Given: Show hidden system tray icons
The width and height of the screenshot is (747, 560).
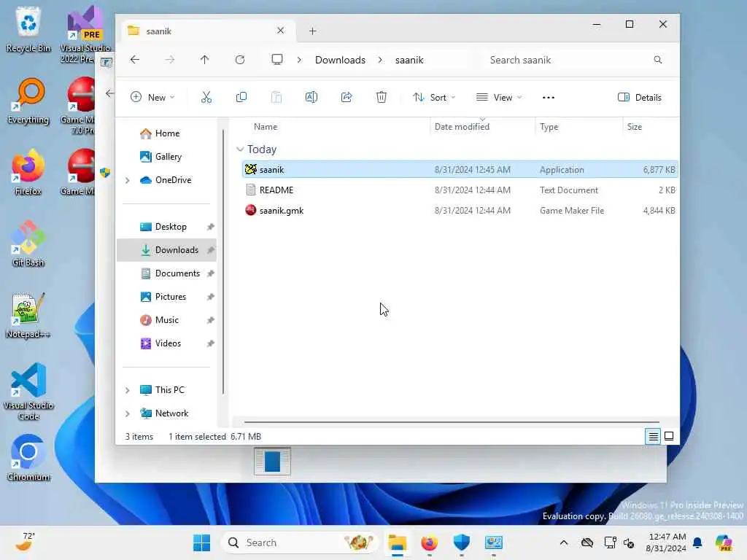Looking at the screenshot, I should [564, 542].
